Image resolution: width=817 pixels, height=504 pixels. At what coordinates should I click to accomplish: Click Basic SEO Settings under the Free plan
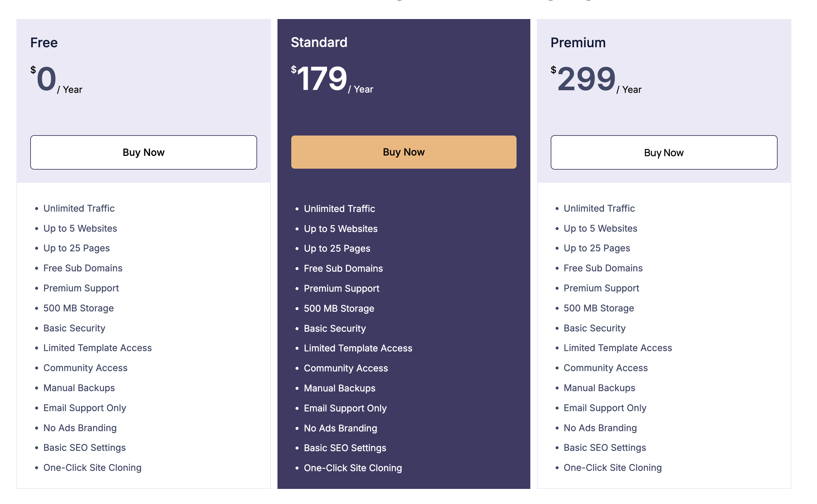coord(84,448)
